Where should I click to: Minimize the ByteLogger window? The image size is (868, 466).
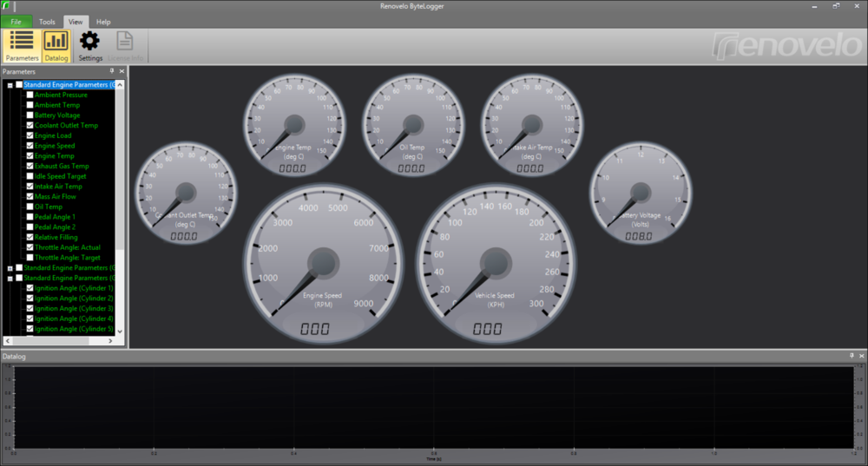[814, 6]
